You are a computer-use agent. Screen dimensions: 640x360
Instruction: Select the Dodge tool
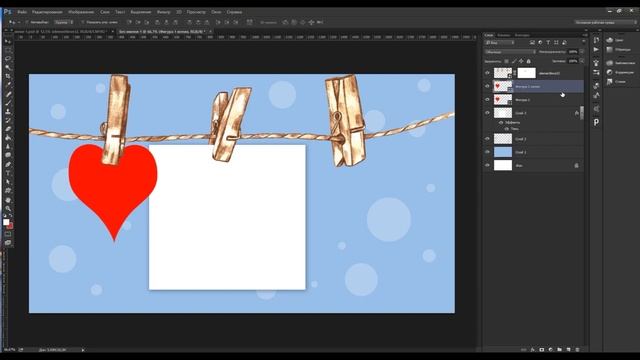pos(8,156)
